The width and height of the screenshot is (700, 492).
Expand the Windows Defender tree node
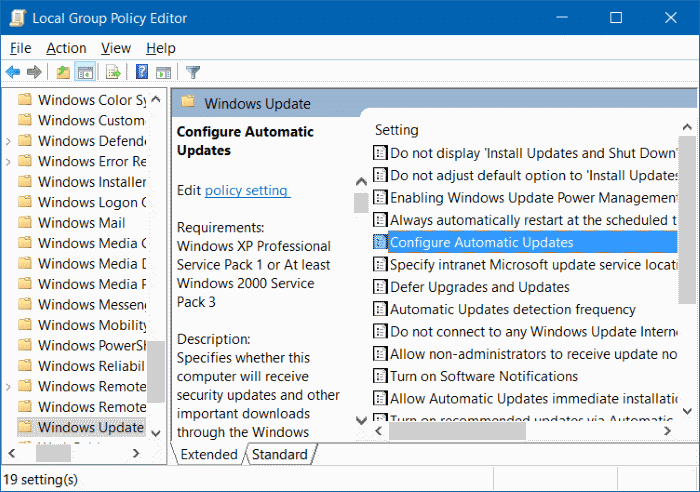point(8,142)
